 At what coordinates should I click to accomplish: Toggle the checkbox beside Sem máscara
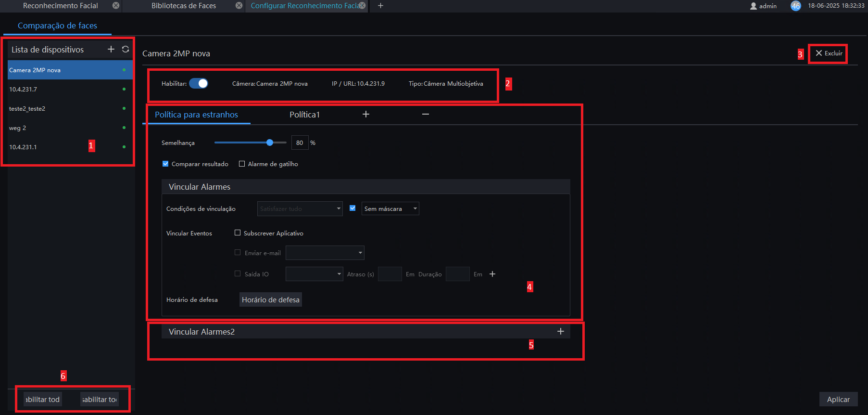click(352, 208)
